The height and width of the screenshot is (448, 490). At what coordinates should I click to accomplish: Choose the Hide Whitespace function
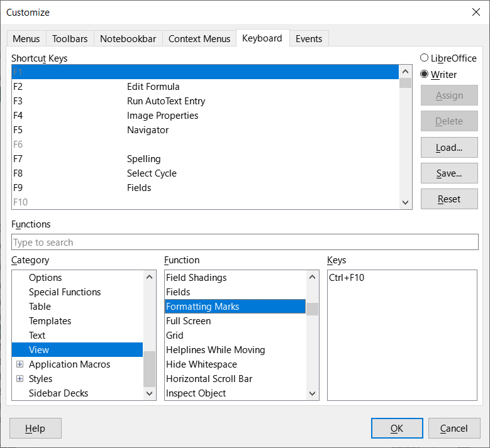[235, 364]
